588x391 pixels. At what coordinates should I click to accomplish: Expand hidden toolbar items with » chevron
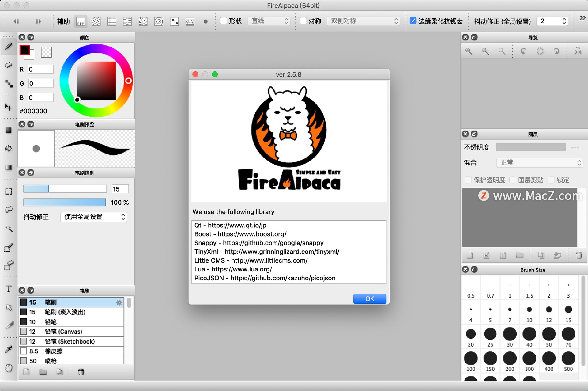click(582, 18)
